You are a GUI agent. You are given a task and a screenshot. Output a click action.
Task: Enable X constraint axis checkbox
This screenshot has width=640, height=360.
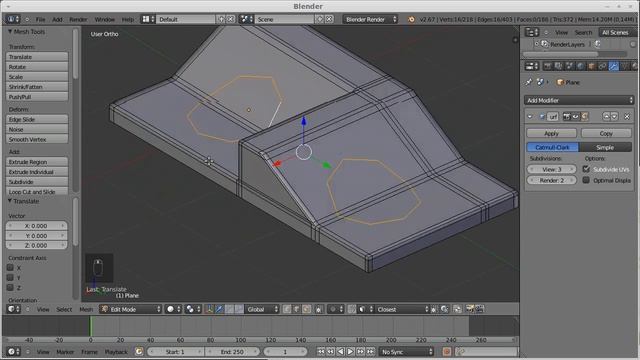point(10,268)
